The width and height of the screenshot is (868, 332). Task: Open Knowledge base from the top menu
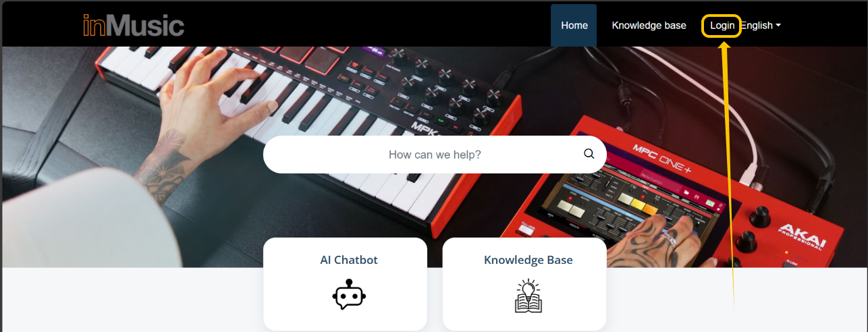(649, 26)
